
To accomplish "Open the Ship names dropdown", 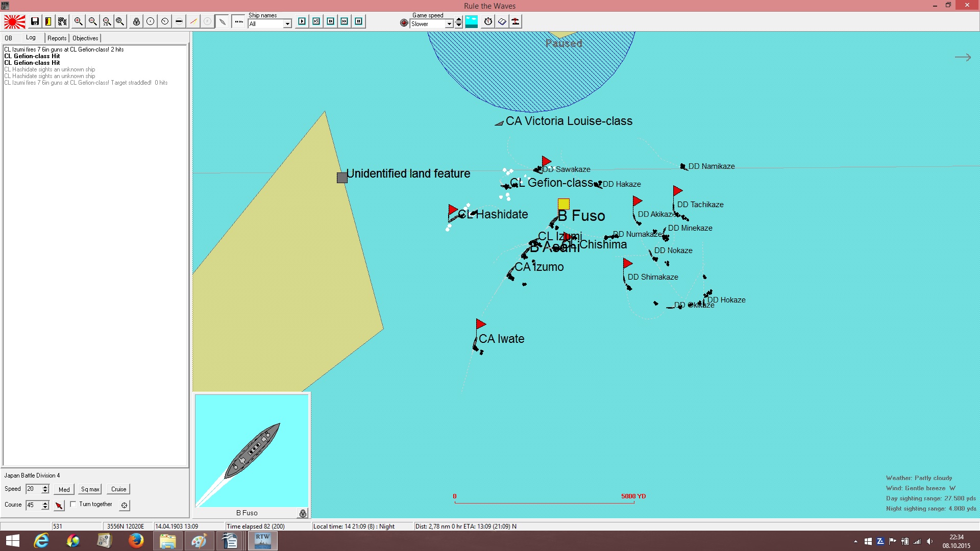I will tap(287, 24).
